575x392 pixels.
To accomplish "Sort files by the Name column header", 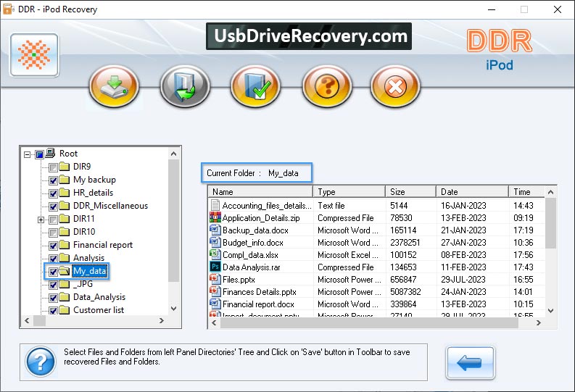I will point(260,191).
